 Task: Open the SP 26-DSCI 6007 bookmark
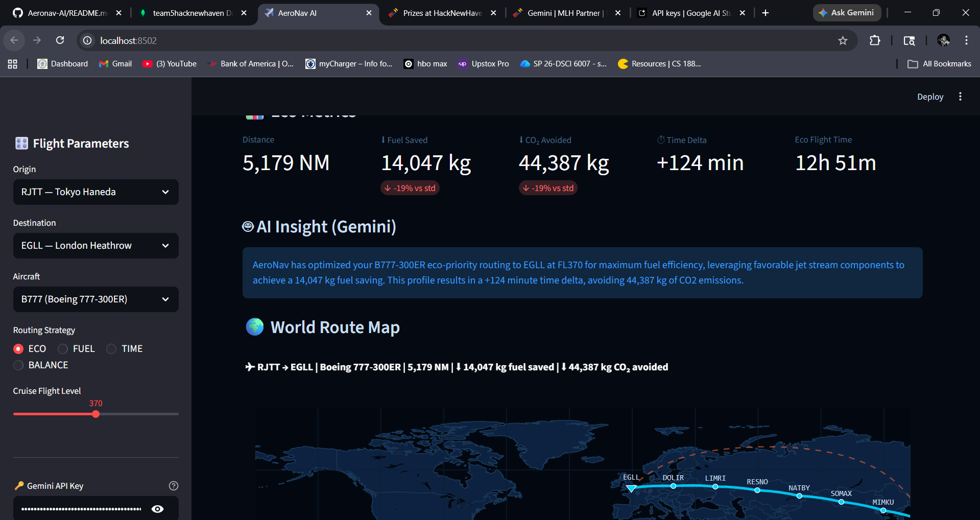click(563, 64)
